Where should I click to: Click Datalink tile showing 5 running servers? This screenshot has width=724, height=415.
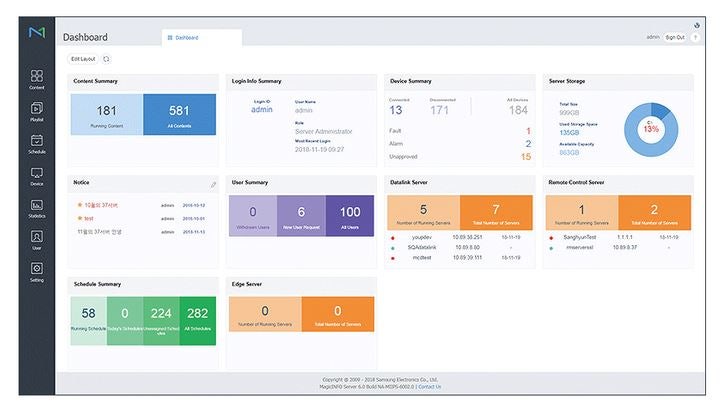click(x=423, y=212)
